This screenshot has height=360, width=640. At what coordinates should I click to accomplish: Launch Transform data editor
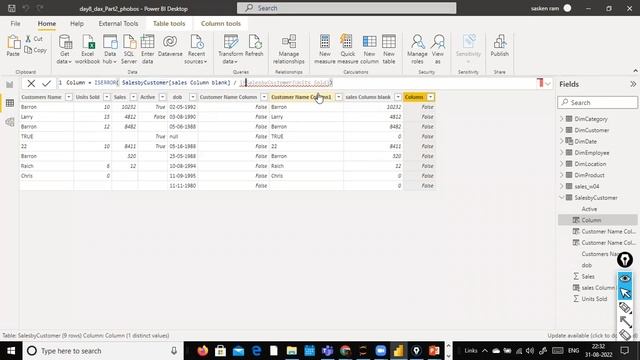tap(230, 49)
